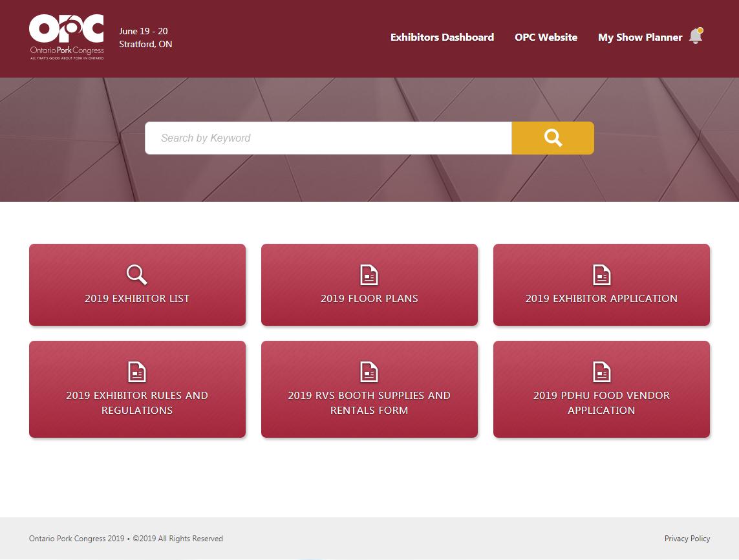Click the magnifier icon on 2019 Exhibitor List

click(x=136, y=275)
